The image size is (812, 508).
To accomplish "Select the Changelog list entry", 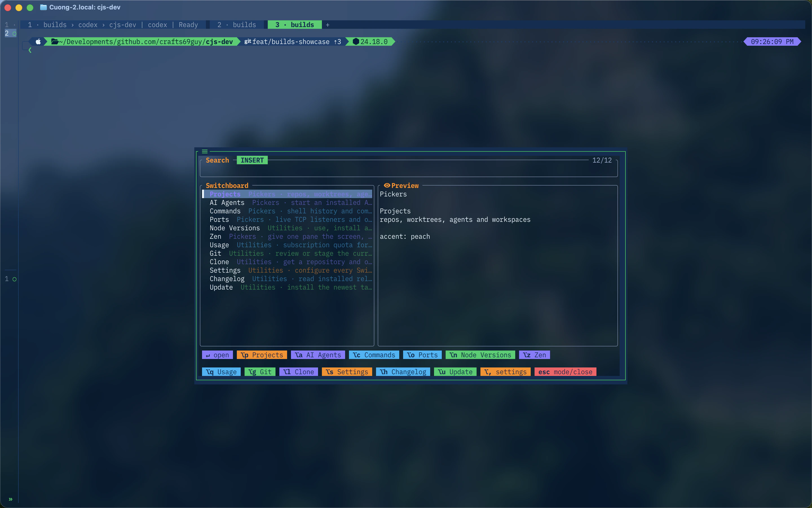I will (287, 279).
